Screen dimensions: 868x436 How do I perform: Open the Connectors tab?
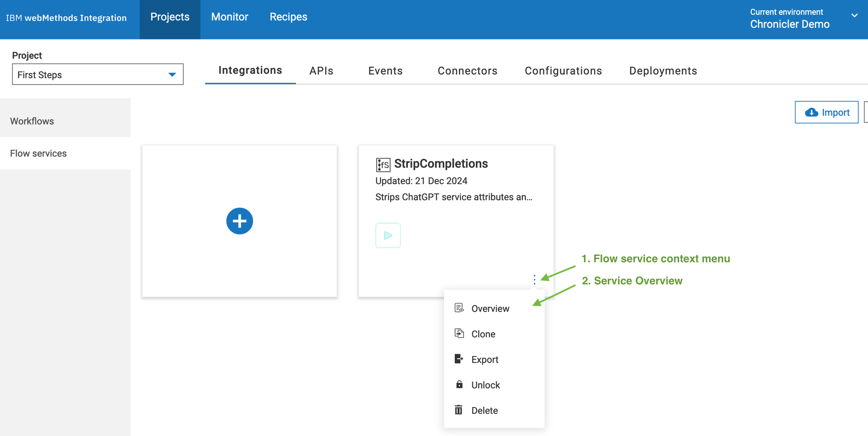[467, 71]
